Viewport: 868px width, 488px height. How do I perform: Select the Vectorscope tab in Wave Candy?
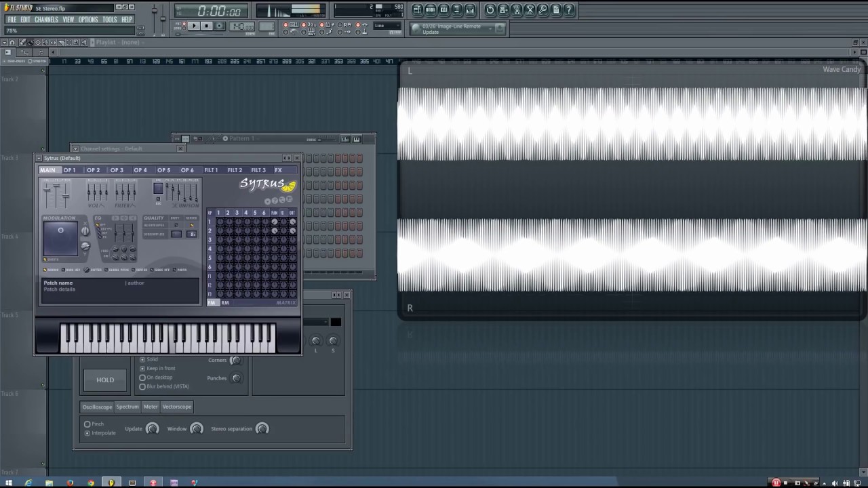[x=177, y=407]
